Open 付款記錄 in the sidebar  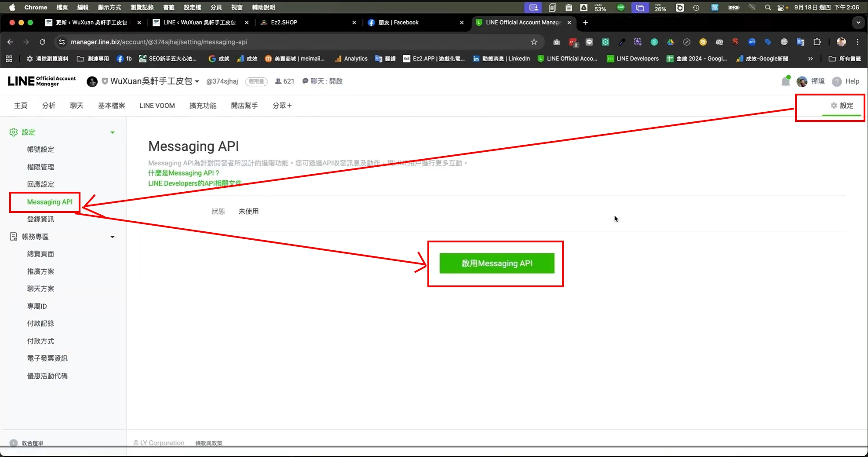[40, 323]
